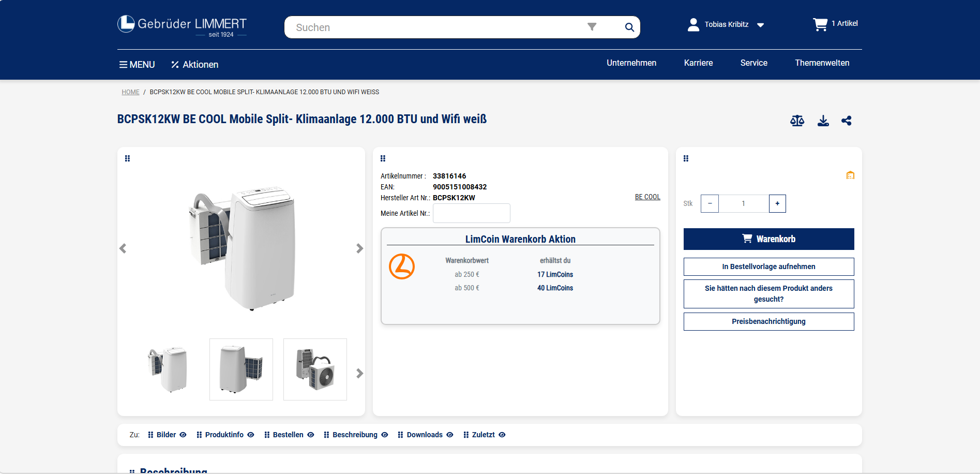Open the BE COOL brand link

click(647, 197)
